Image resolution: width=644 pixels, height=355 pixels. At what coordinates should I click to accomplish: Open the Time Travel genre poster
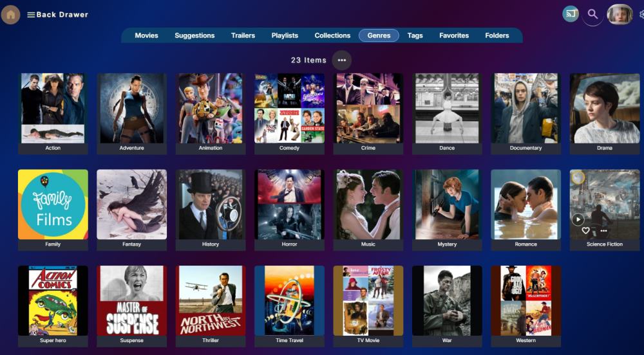(x=290, y=300)
